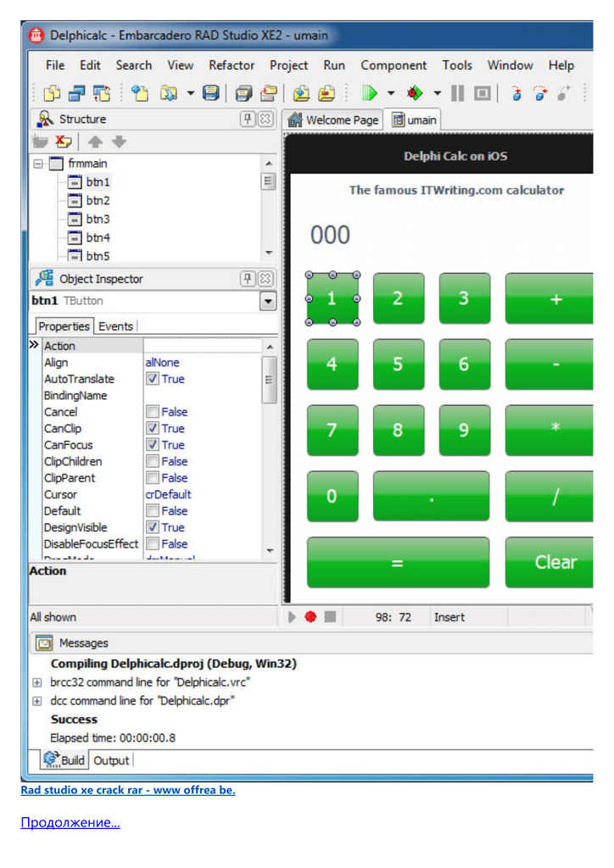The height and width of the screenshot is (868, 614).
Task: Open the btn1 TButton component dropdown
Action: pos(268,301)
